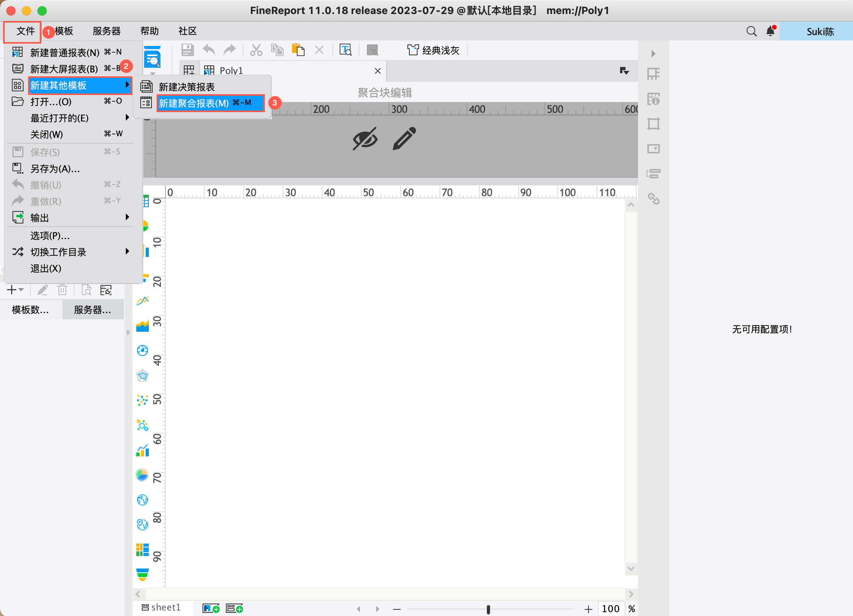Click the pencil edit block icon
The width and height of the screenshot is (853, 616).
(404, 139)
